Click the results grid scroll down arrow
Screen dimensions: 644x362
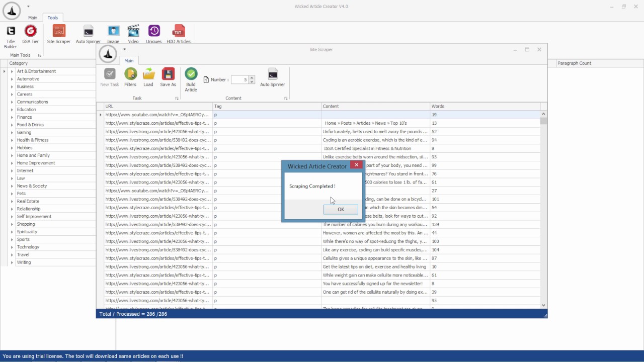[x=543, y=305]
